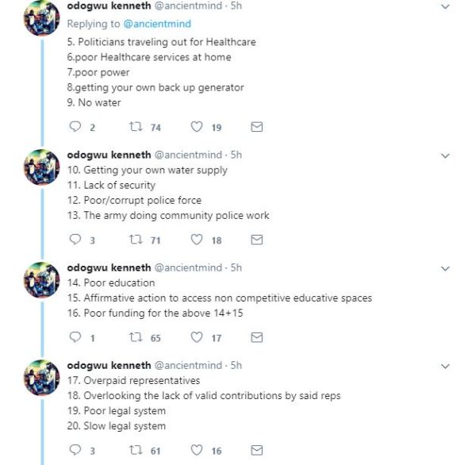Reply to the 'Lack of security' tweet
476x465 pixels.
(76, 239)
